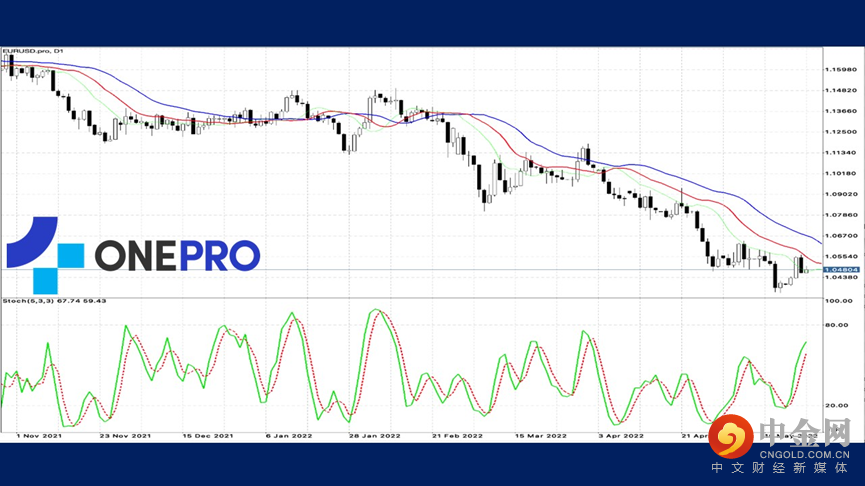
Task: Click the 21 Feb 2022 date label
Action: 457,436
